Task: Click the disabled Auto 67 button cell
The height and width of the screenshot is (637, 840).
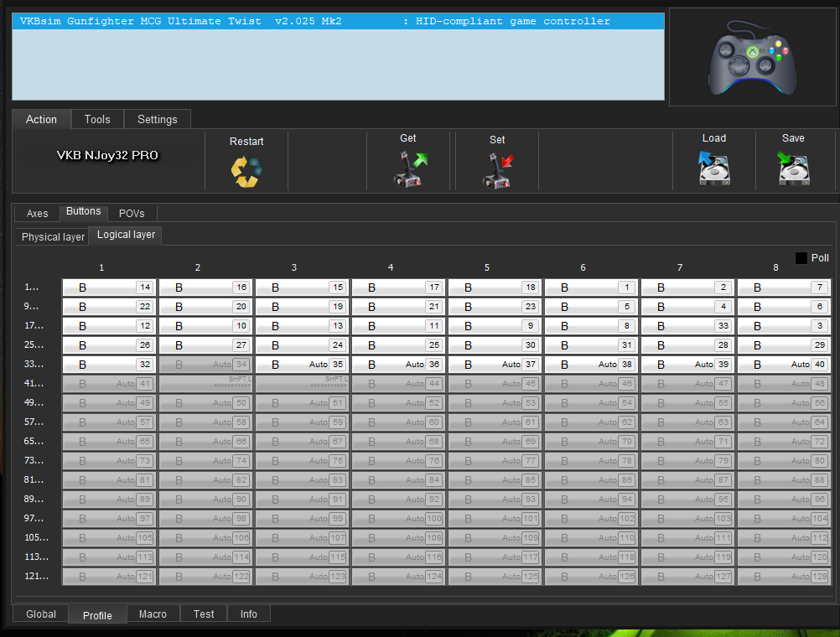Action: coord(302,442)
